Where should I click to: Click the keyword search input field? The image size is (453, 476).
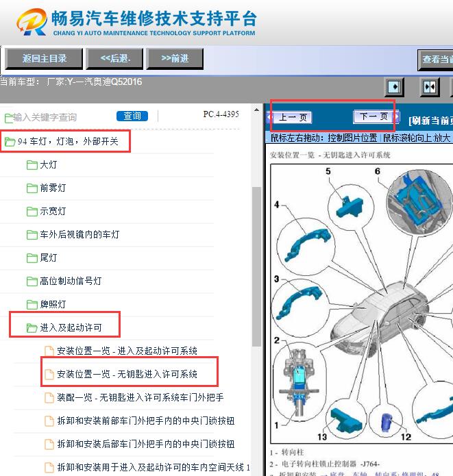point(62,117)
